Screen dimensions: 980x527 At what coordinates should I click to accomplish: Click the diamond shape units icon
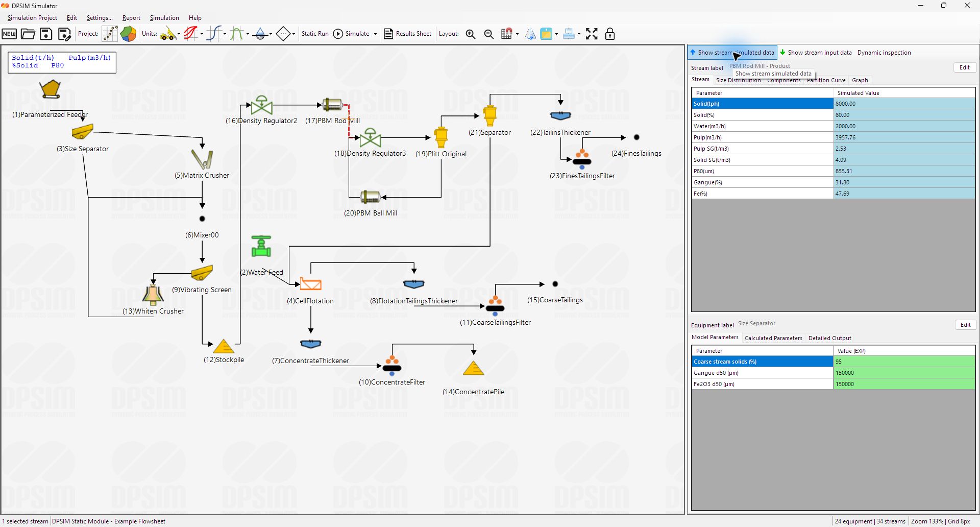pos(283,34)
